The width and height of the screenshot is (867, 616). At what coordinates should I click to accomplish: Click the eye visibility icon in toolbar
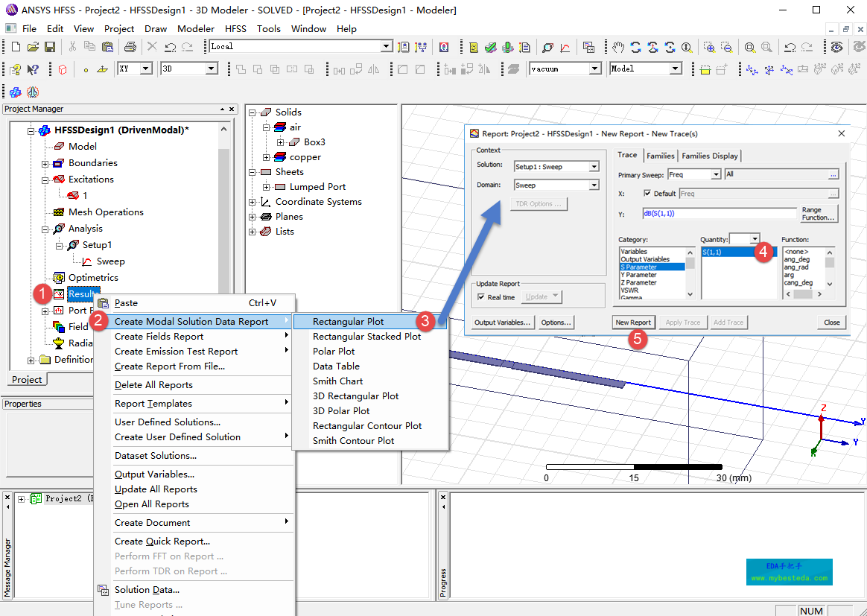837,47
